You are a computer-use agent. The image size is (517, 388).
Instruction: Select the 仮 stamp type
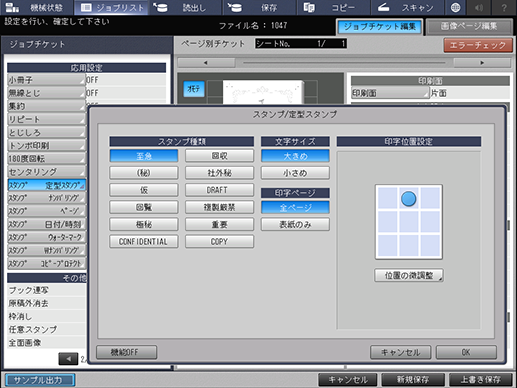point(144,190)
